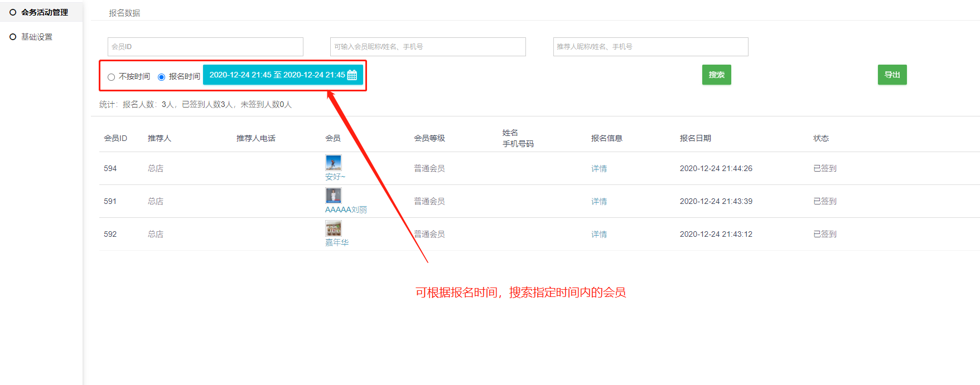
Task: Click the calendar icon in date picker
Action: tap(352, 75)
